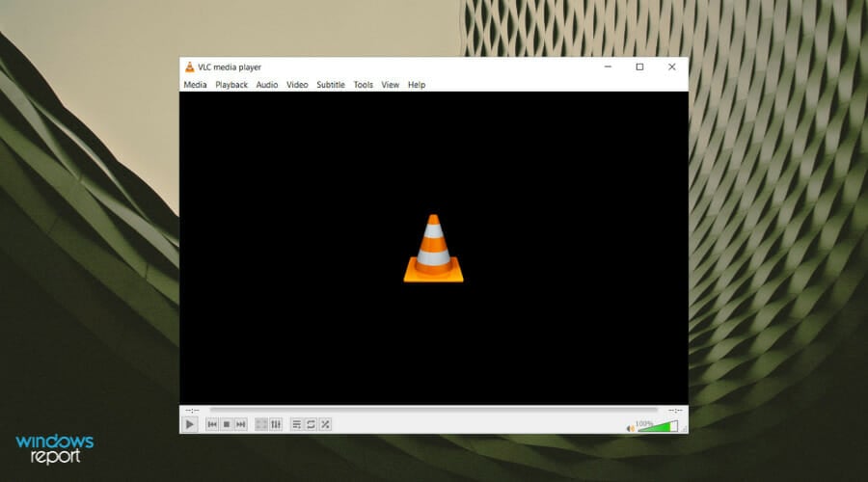The width and height of the screenshot is (868, 482).
Task: Show extended settings equalizer icon
Action: point(276,424)
